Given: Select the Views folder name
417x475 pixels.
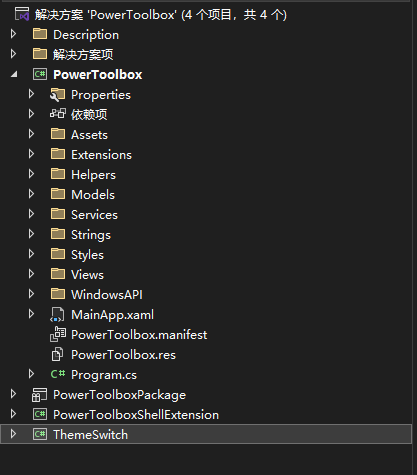Looking at the screenshot, I should 87,275.
